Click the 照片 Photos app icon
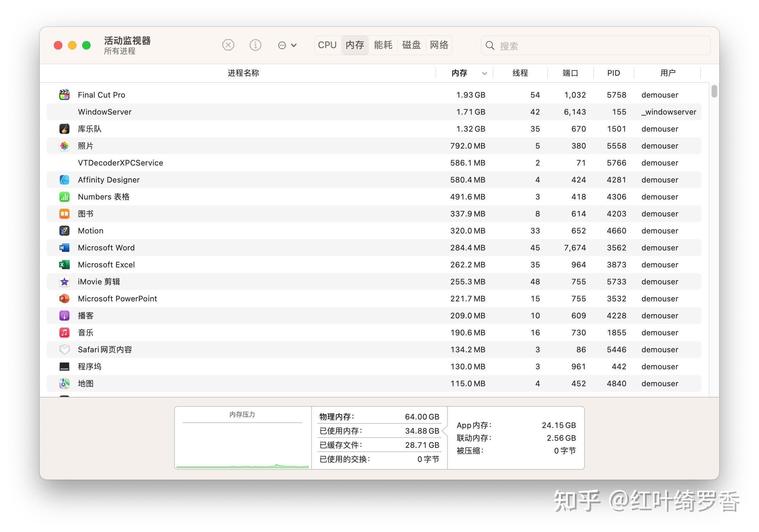The width and height of the screenshot is (759, 532). point(64,146)
